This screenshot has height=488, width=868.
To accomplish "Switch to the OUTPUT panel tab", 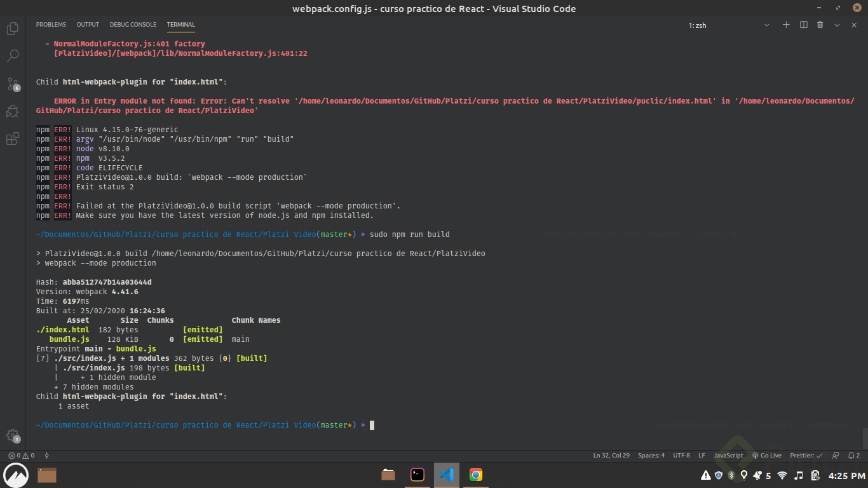I will point(88,25).
